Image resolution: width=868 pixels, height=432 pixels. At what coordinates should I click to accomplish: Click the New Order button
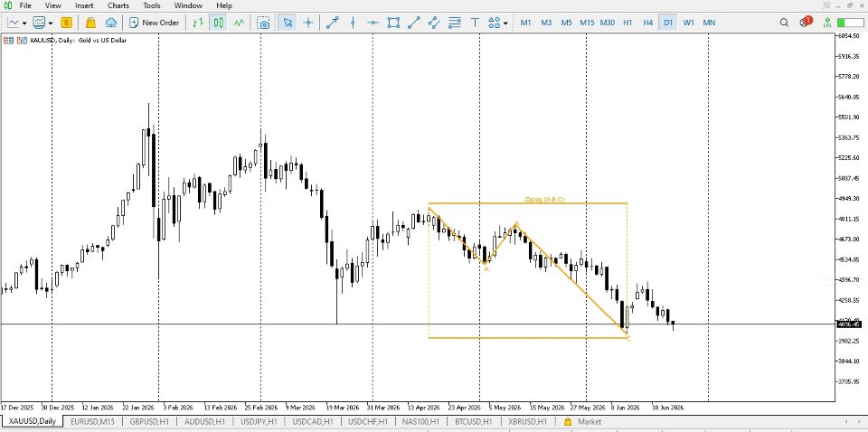click(x=155, y=23)
